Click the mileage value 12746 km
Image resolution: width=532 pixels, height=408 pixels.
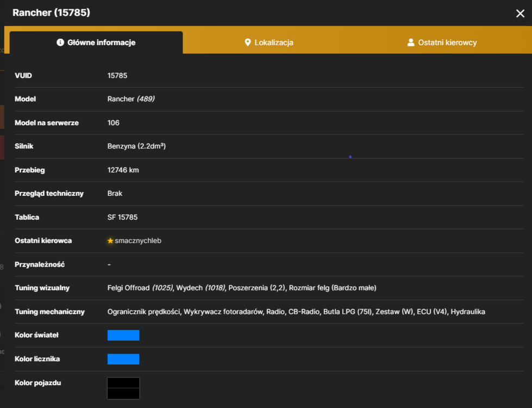click(123, 170)
